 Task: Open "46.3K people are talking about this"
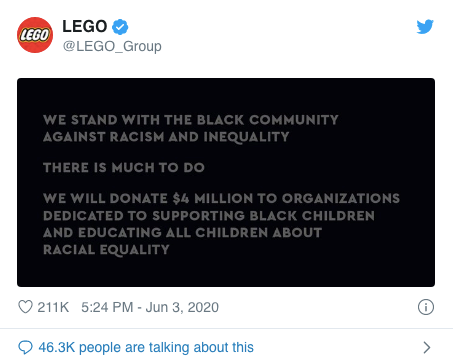[x=146, y=347]
